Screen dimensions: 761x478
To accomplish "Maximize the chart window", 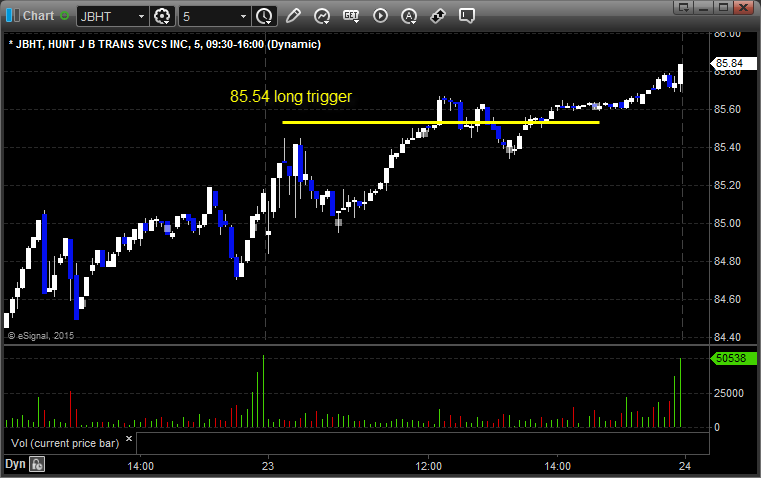I will [x=724, y=7].
